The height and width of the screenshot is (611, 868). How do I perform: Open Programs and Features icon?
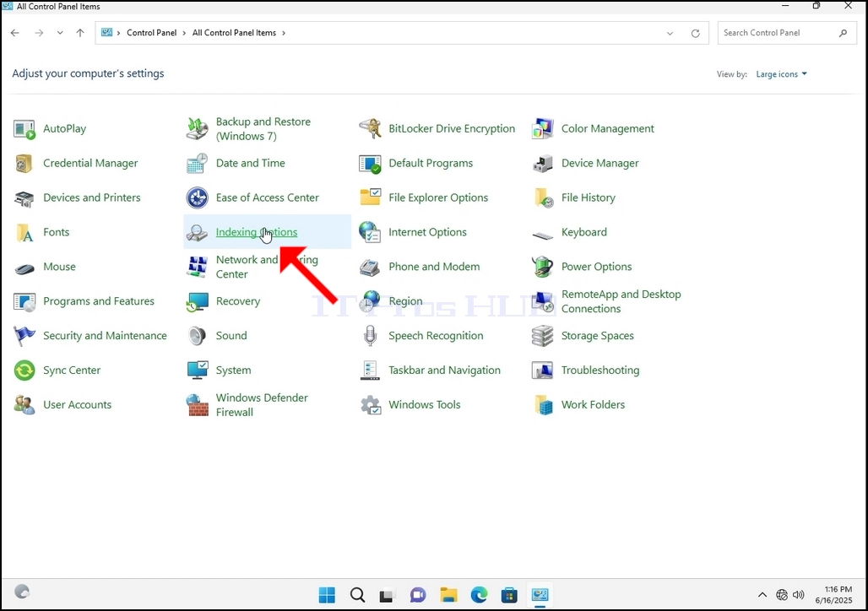pyautogui.click(x=24, y=301)
